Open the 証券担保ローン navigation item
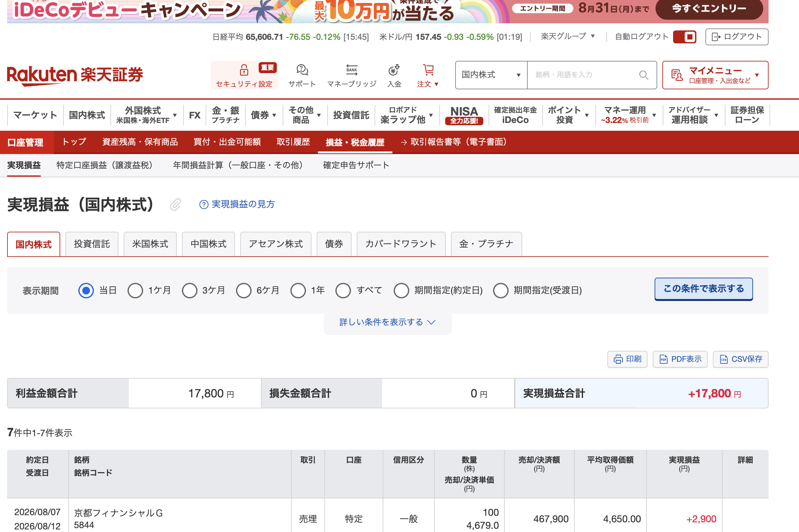The width and height of the screenshot is (799, 532). tap(747, 115)
